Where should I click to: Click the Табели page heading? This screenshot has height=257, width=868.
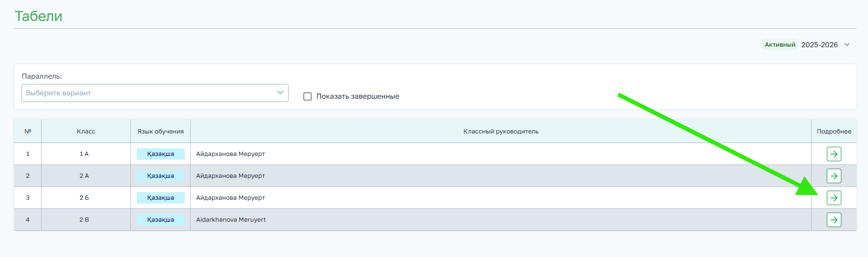(38, 16)
